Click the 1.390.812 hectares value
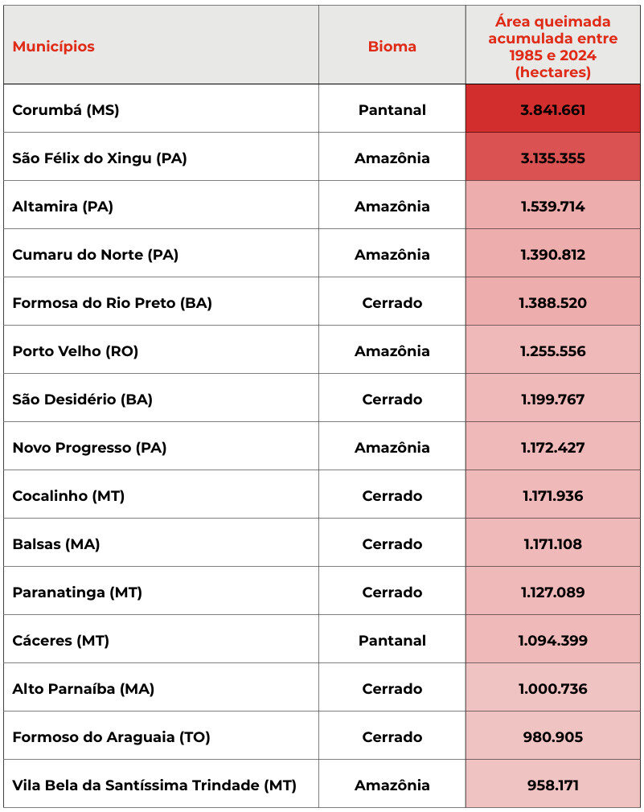Screen dimensions: 644x812 coord(552,255)
